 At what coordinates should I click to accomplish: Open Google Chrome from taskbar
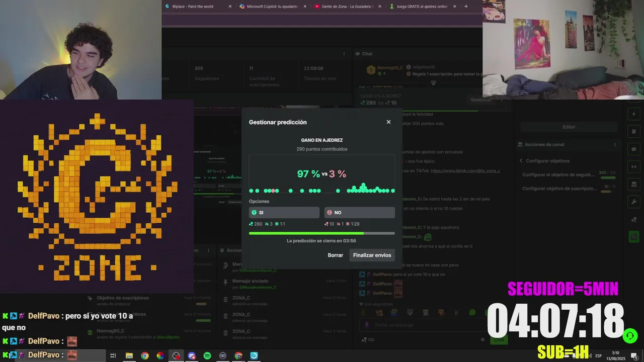(145, 355)
